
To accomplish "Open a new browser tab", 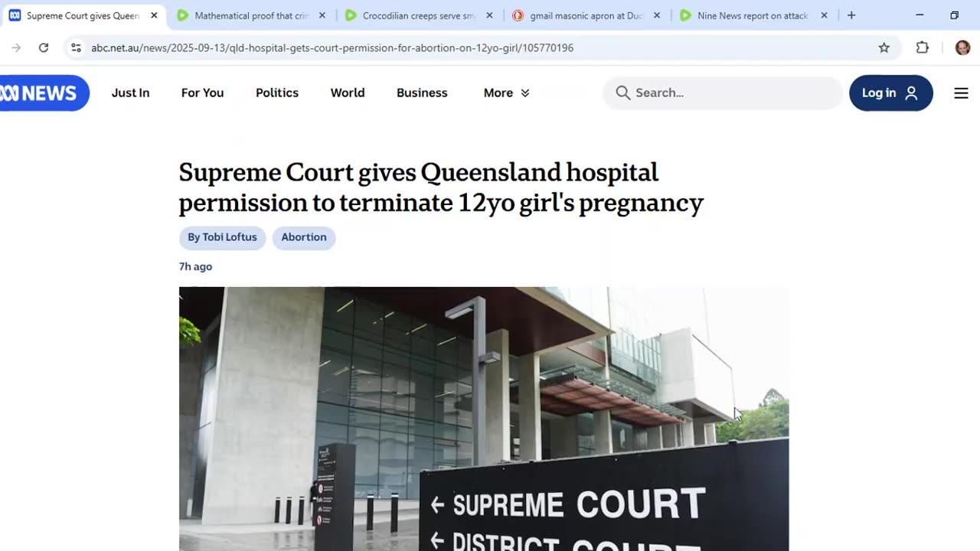I will click(851, 15).
